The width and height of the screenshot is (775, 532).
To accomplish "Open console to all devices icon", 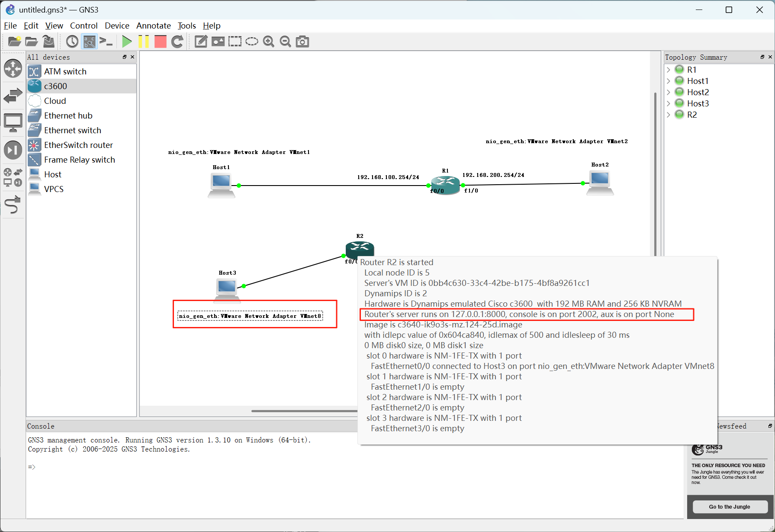I will tap(106, 42).
